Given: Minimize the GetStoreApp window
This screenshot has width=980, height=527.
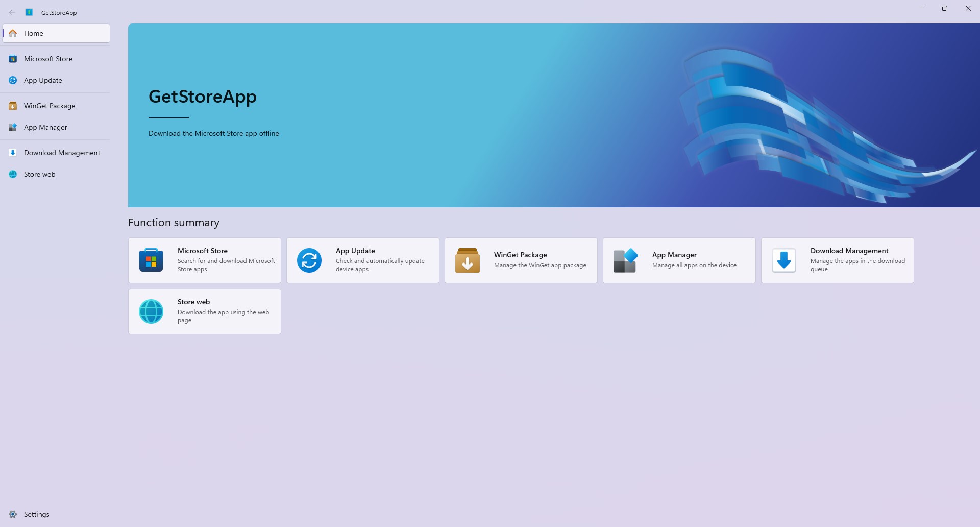Looking at the screenshot, I should [x=921, y=8].
